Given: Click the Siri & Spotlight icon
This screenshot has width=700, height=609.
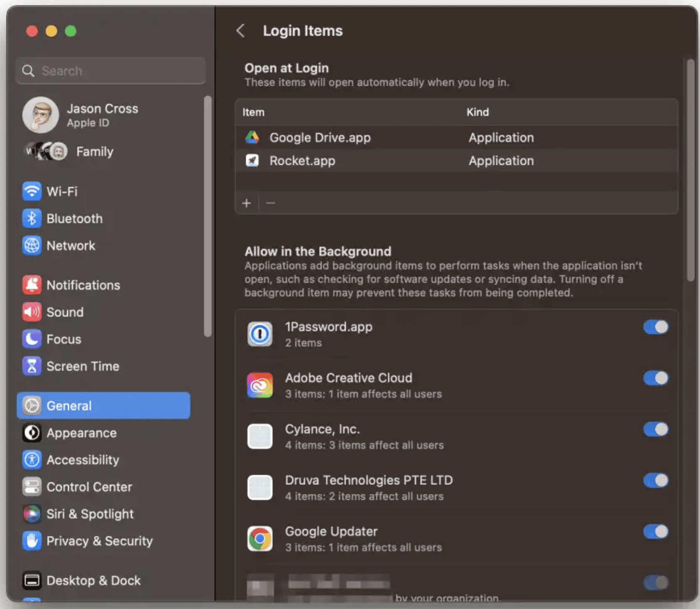Looking at the screenshot, I should (32, 514).
